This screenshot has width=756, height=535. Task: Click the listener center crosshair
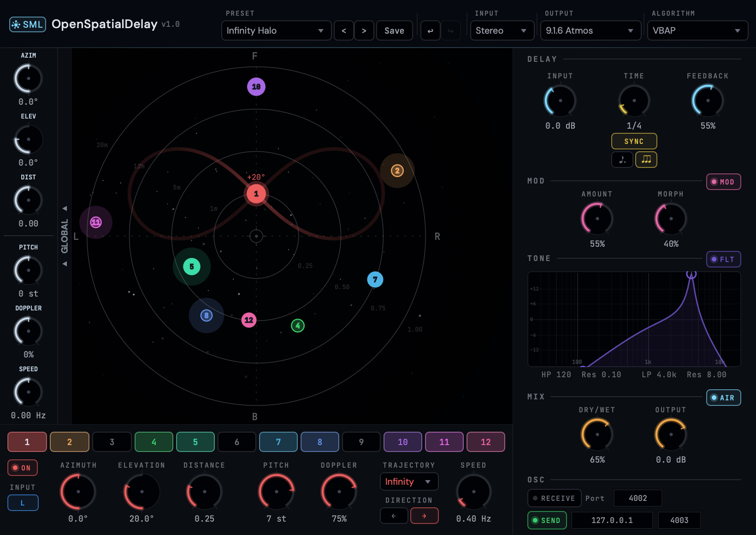tap(256, 236)
